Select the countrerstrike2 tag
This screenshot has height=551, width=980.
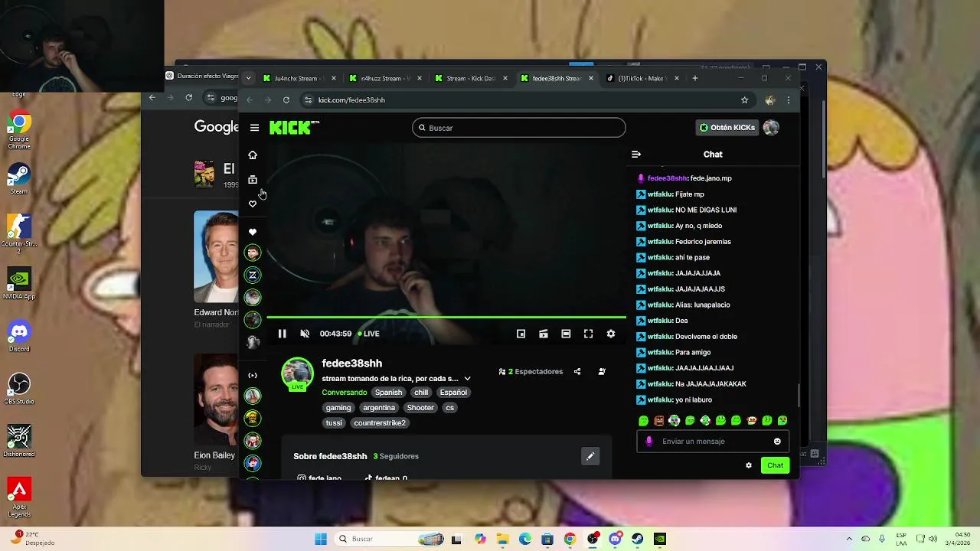click(380, 422)
